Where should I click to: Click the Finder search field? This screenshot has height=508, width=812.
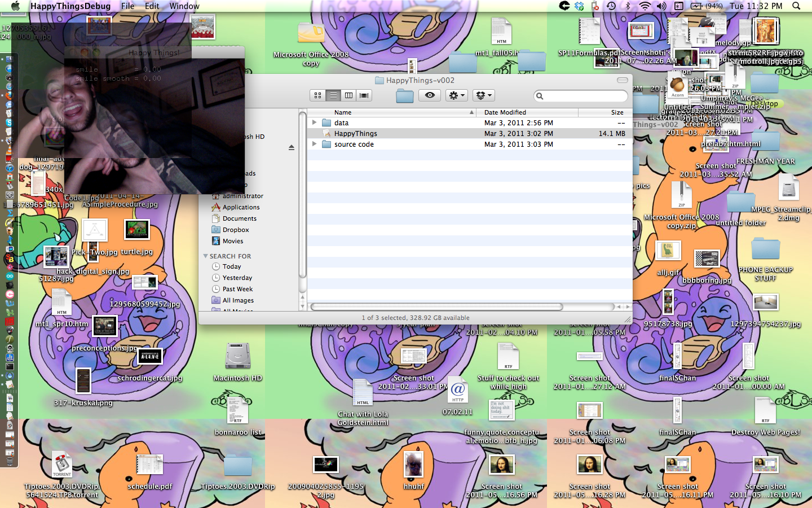581,96
